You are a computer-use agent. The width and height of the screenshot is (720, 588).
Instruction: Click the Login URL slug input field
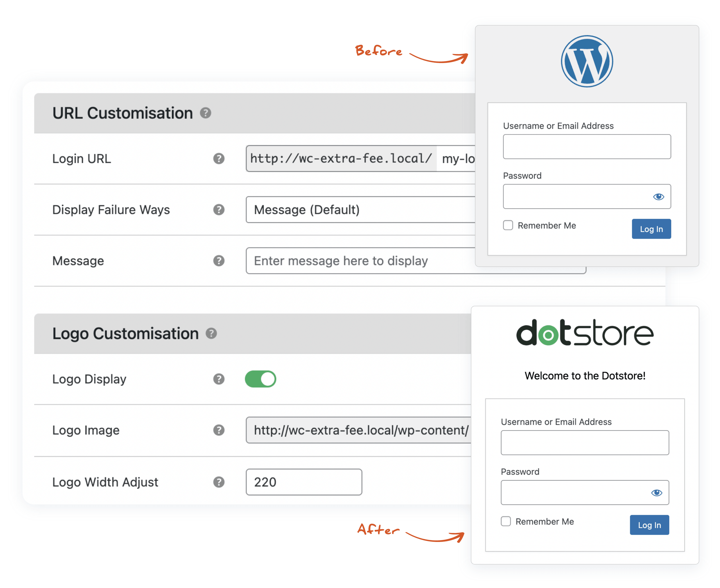(456, 159)
